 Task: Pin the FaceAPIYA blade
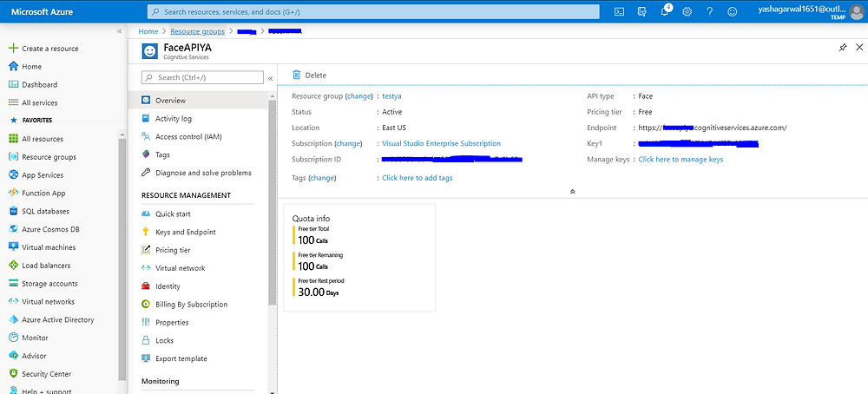(x=843, y=48)
